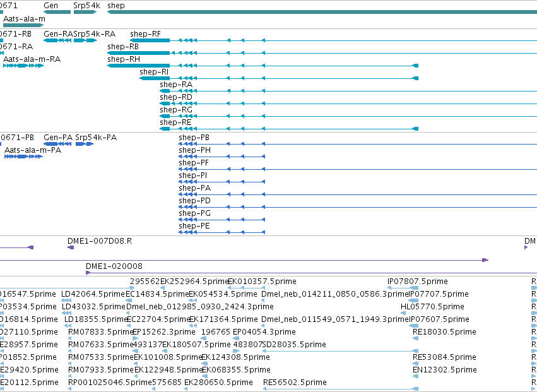
Task: Select the shep gene name
Action: click(116, 6)
